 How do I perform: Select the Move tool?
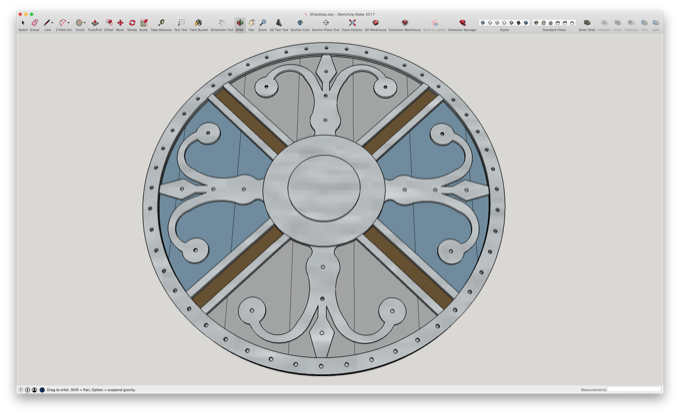(120, 23)
